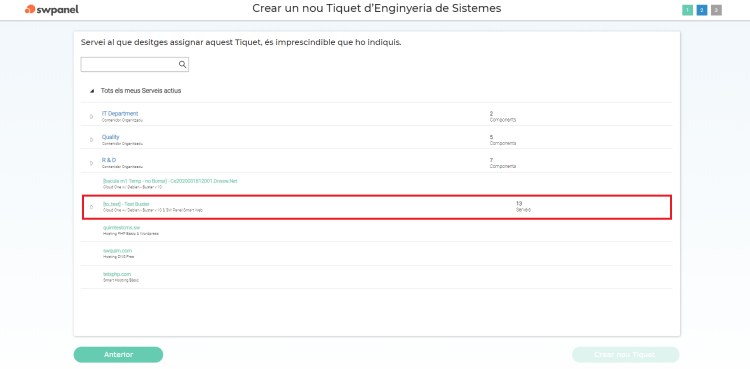Click the search magnifier icon
The image size is (750, 369).
(x=182, y=65)
